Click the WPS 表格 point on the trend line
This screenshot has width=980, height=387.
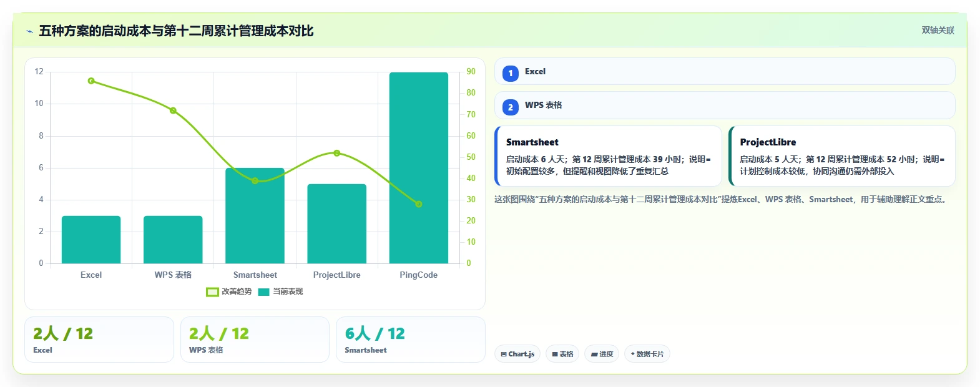click(173, 110)
